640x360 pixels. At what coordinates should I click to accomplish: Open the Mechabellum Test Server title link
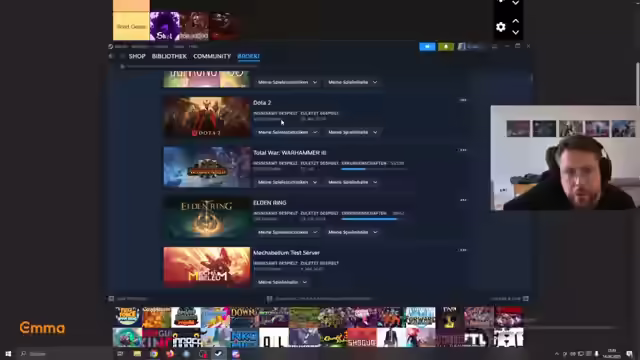(x=286, y=253)
